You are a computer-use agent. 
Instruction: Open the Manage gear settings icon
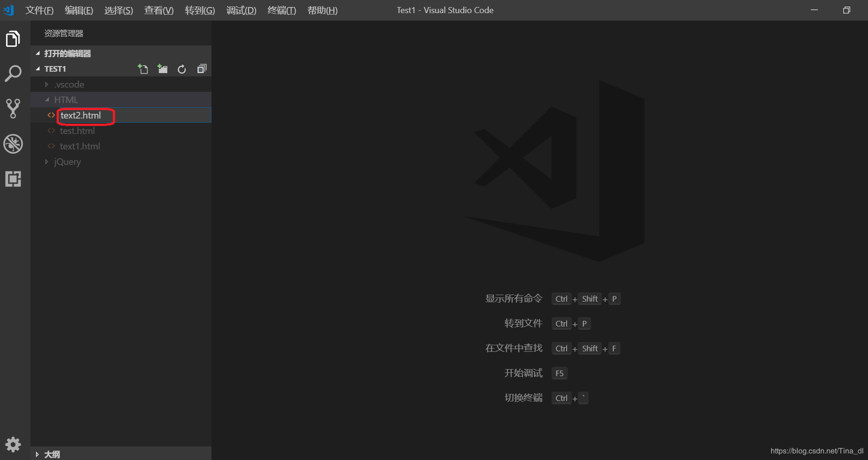point(13,444)
